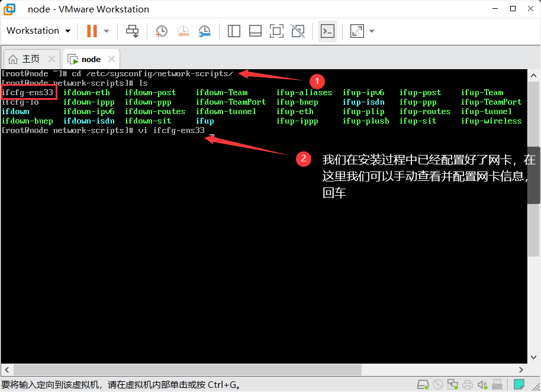This screenshot has height=392, width=541.
Task: Click ifdown-TeamPort in terminal listing
Action: 231,102
